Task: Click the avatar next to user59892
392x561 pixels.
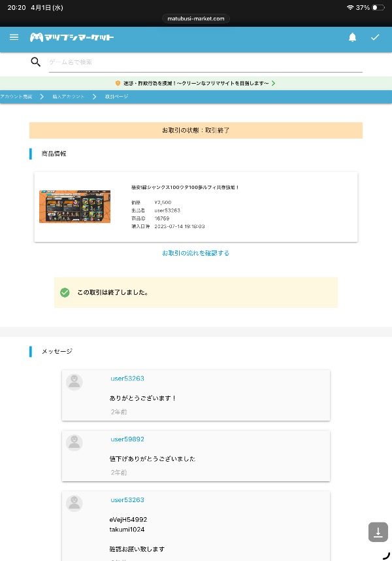Action: tap(74, 443)
